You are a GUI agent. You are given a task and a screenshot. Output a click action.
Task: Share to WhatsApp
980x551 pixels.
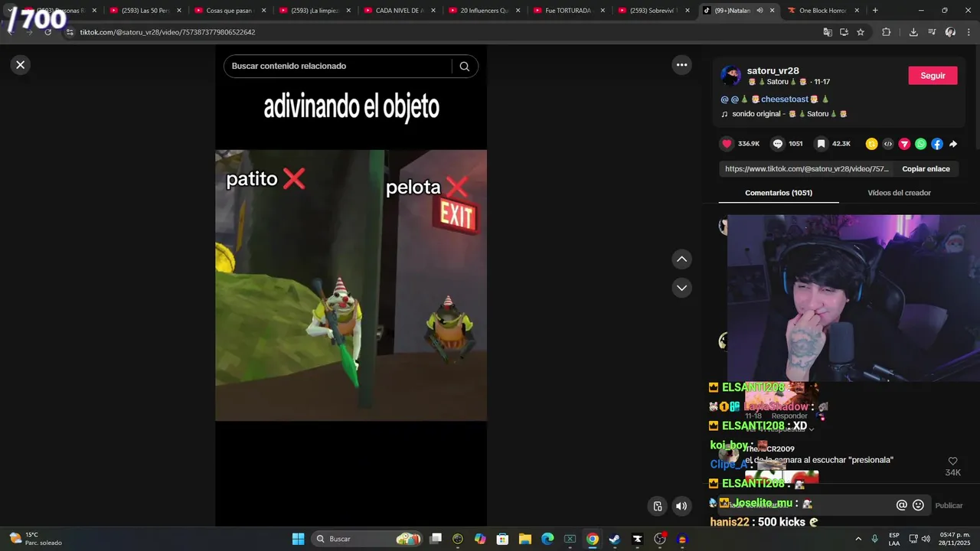pyautogui.click(x=920, y=144)
